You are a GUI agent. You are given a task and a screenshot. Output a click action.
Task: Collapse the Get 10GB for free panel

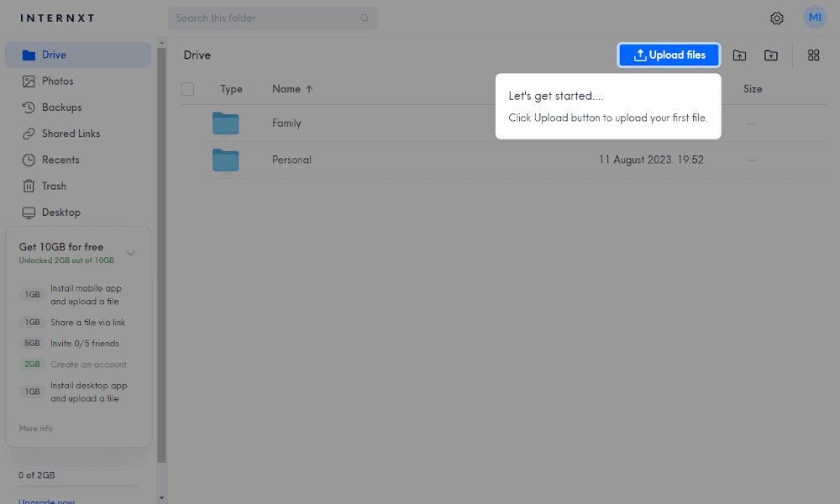[131, 252]
